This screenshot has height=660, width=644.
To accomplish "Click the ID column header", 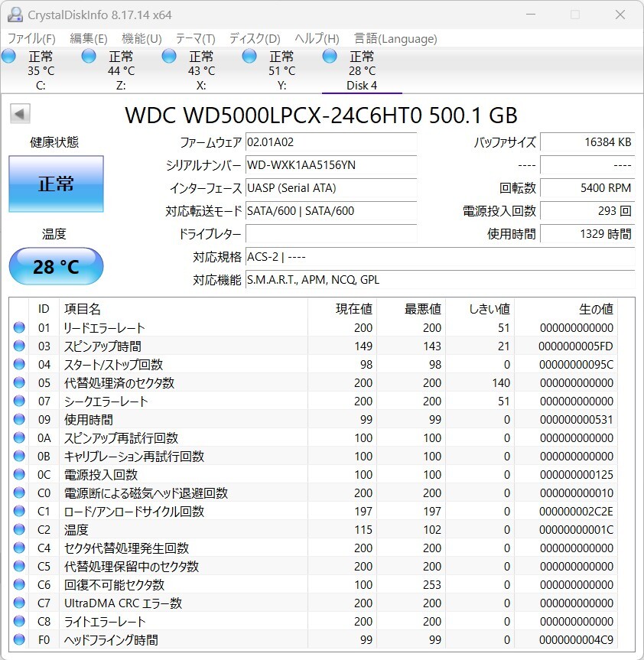I will pyautogui.click(x=44, y=308).
